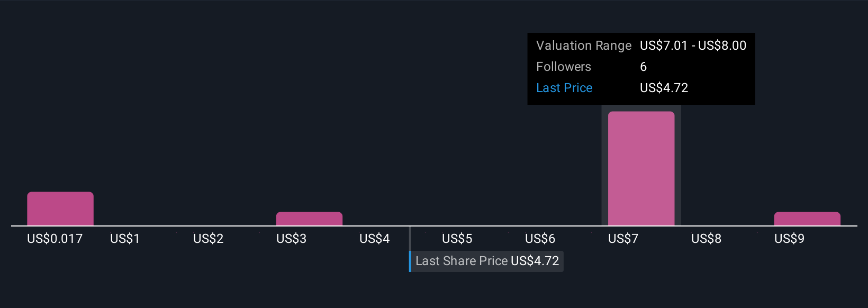
Task: Click the Last Share Price US$4.72 label
Action: (487, 261)
